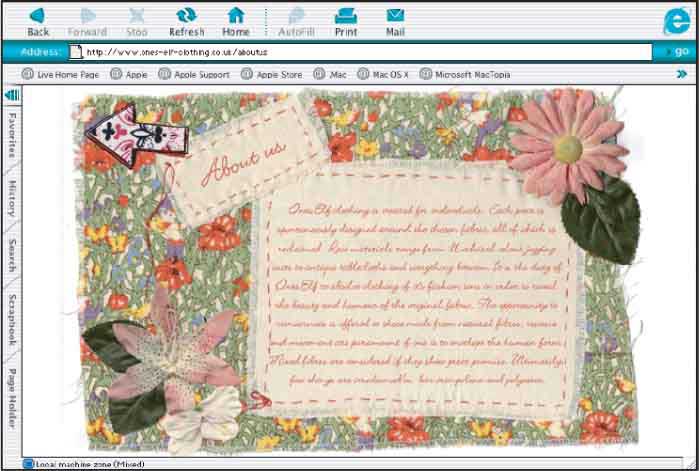Viewport: 699px width, 471px height.
Task: Open the AutoFill tool
Action: pyautogui.click(x=297, y=16)
